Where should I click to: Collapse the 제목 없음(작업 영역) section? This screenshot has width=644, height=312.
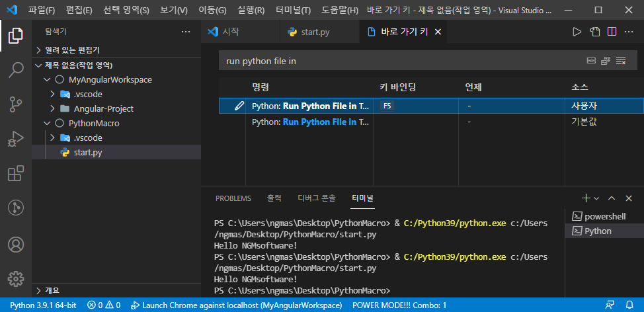click(116, 65)
